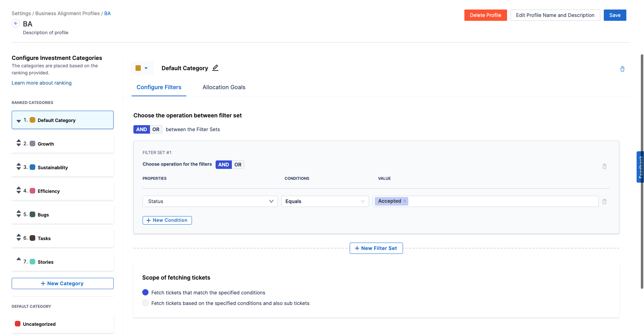Delete Filter Set #1 using its trash icon
644x336 pixels.
click(604, 166)
